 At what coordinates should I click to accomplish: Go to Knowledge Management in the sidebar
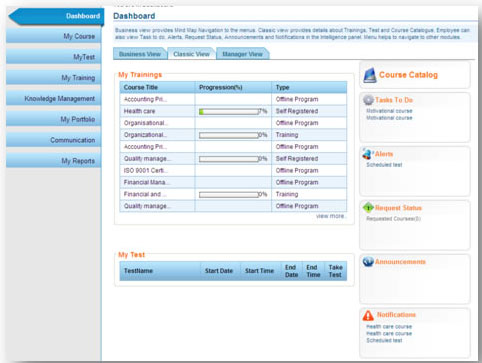[53, 99]
